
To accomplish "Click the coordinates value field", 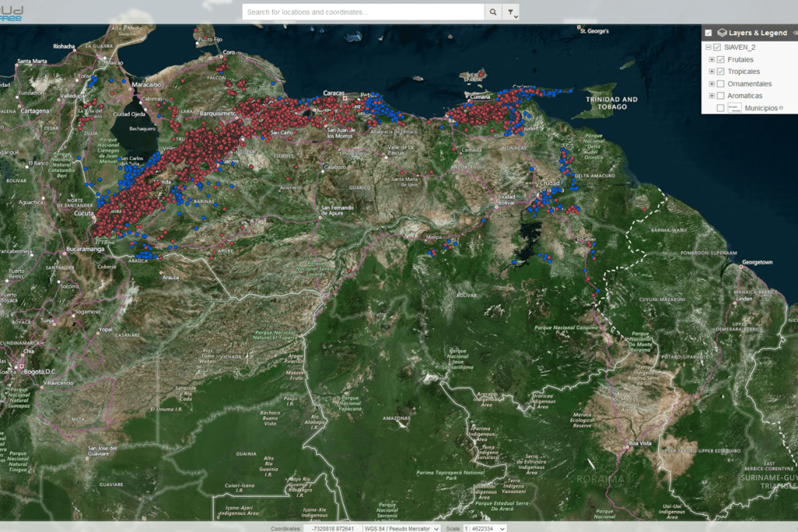I will point(332,528).
